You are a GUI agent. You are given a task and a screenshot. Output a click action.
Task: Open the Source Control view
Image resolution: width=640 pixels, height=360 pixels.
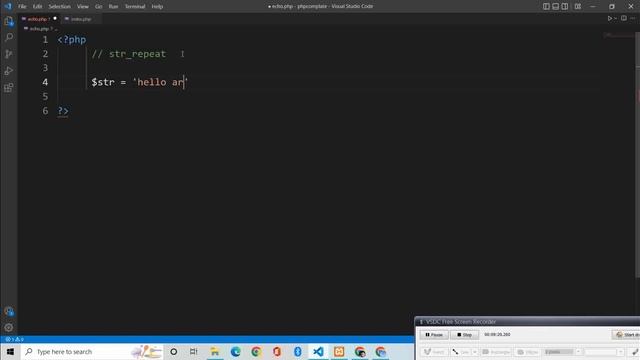point(9,54)
